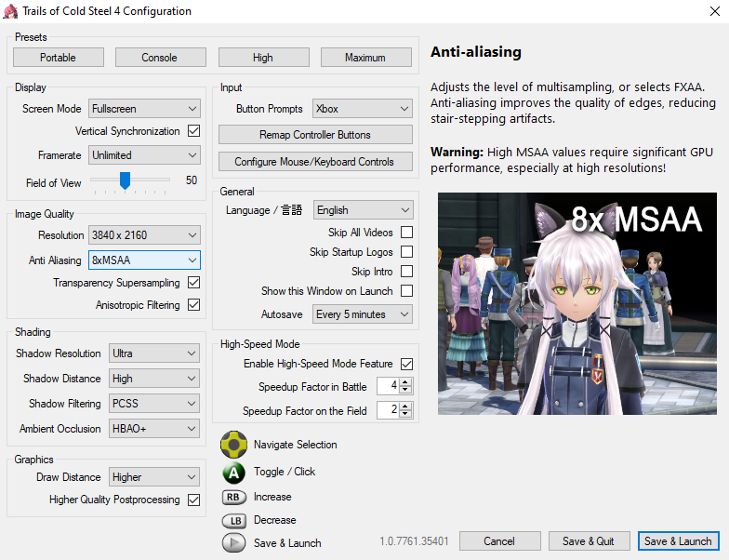Click the Cancel button
This screenshot has width=729, height=560.
tap(500, 541)
